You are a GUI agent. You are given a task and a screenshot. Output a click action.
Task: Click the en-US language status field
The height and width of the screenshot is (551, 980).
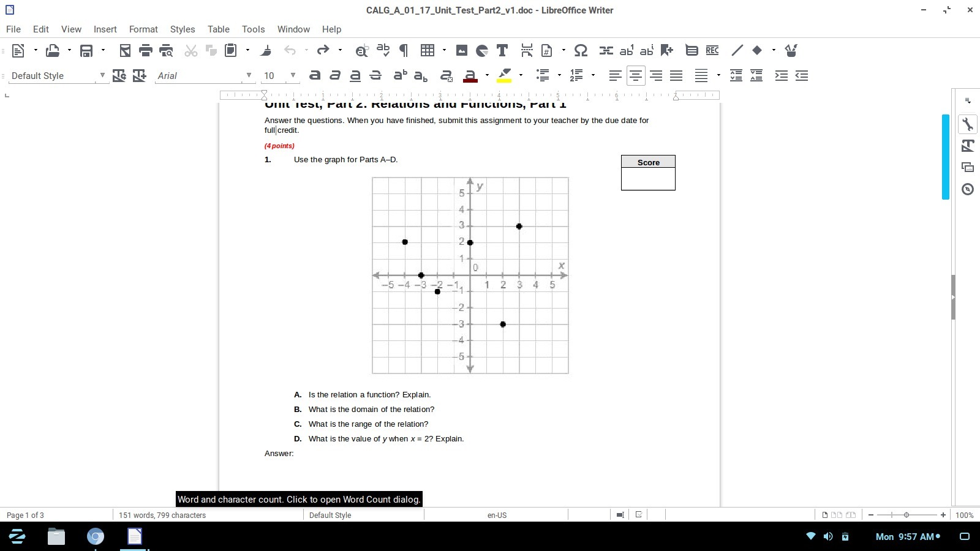click(x=497, y=515)
